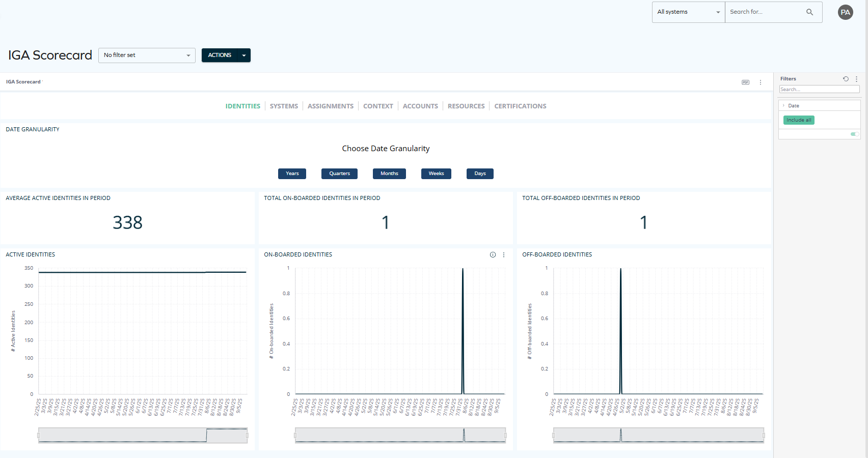
Task: Click the Filters search field
Action: 819,89
